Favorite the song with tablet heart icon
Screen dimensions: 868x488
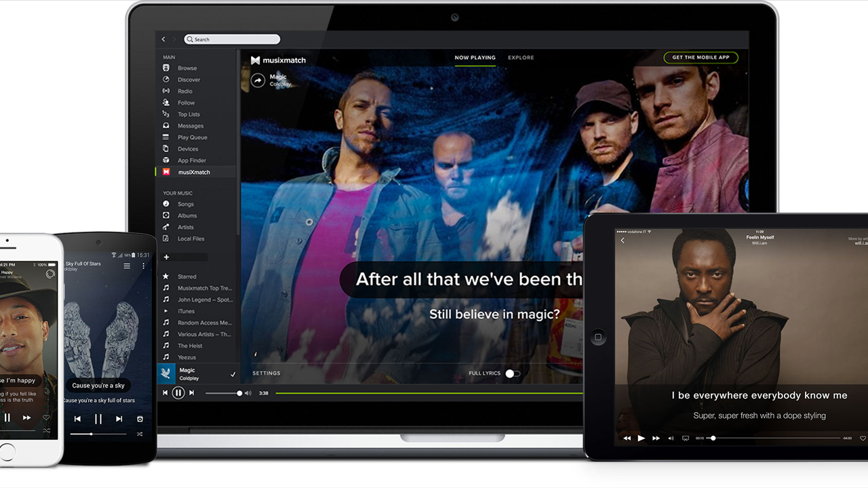tap(863, 439)
